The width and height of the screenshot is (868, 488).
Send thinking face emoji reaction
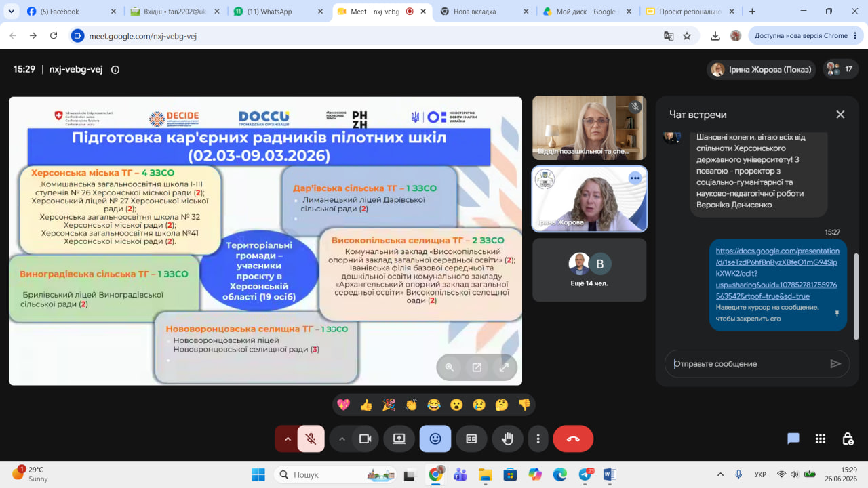tap(502, 405)
